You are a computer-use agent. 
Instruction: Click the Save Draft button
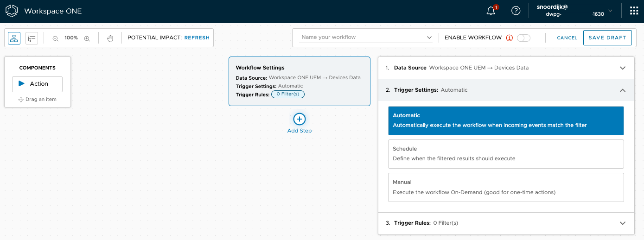tap(607, 38)
